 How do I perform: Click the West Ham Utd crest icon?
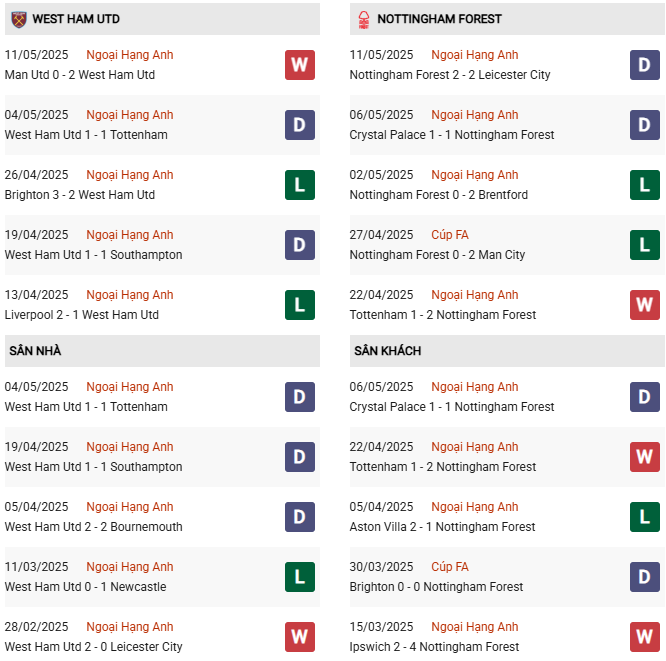(19, 20)
